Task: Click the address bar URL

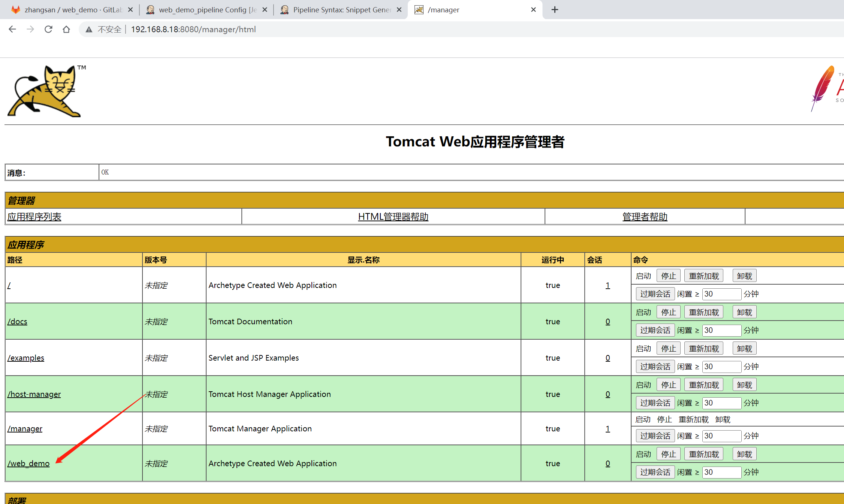Action: coord(193,29)
